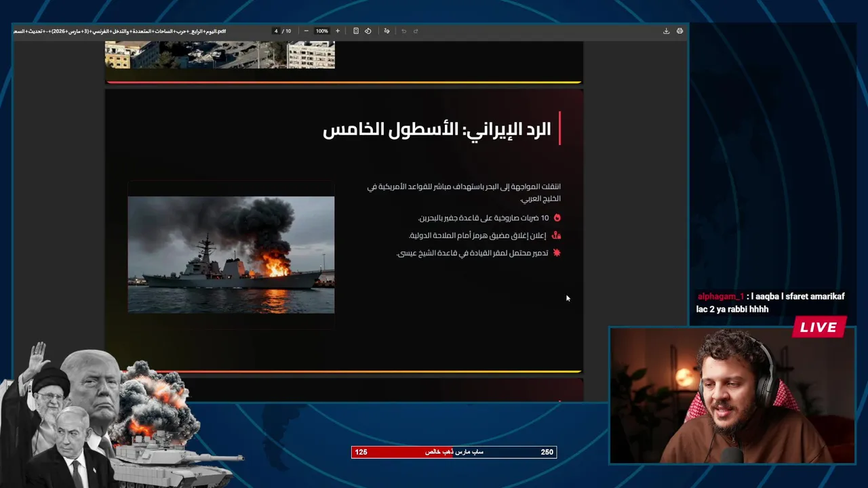Click the explosion icon beside third bullet
The height and width of the screenshot is (488, 868).
click(557, 253)
